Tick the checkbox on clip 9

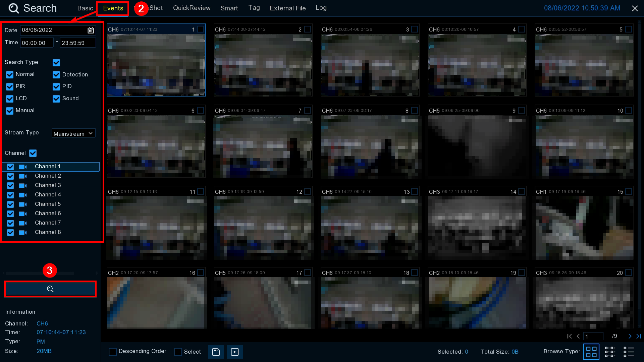(522, 110)
